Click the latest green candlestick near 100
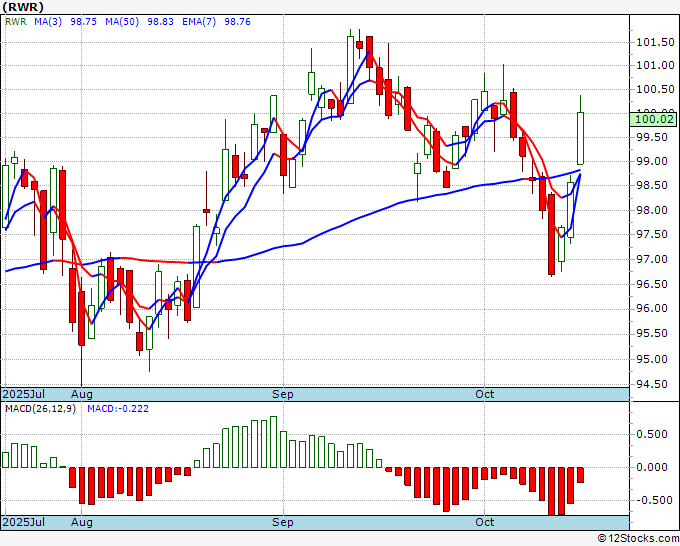680x546 pixels. [580, 138]
